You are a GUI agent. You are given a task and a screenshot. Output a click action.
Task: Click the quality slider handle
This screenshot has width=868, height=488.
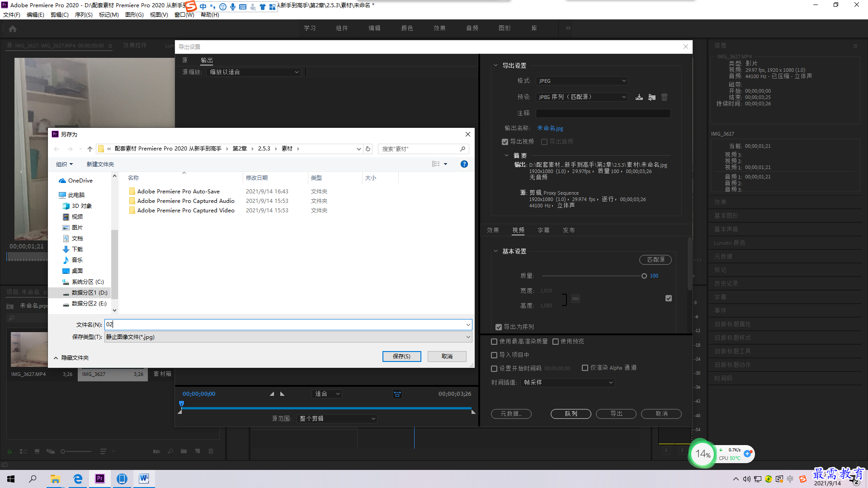click(x=644, y=276)
